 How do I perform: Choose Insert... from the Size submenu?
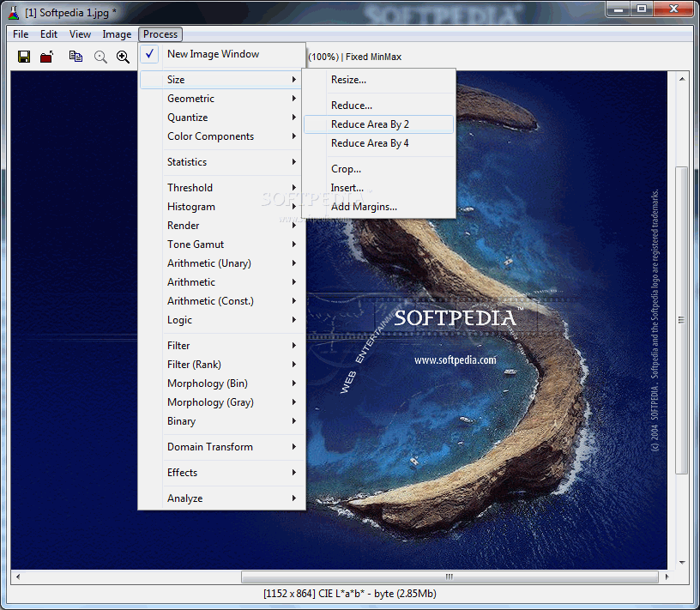[378, 188]
